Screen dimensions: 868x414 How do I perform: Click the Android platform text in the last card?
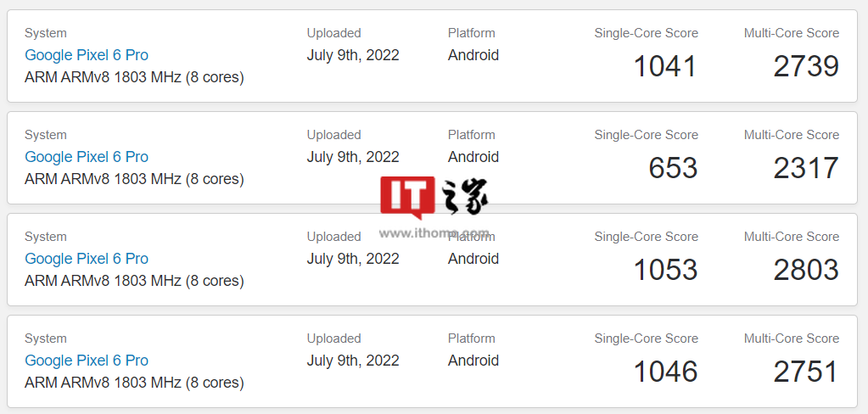473,361
